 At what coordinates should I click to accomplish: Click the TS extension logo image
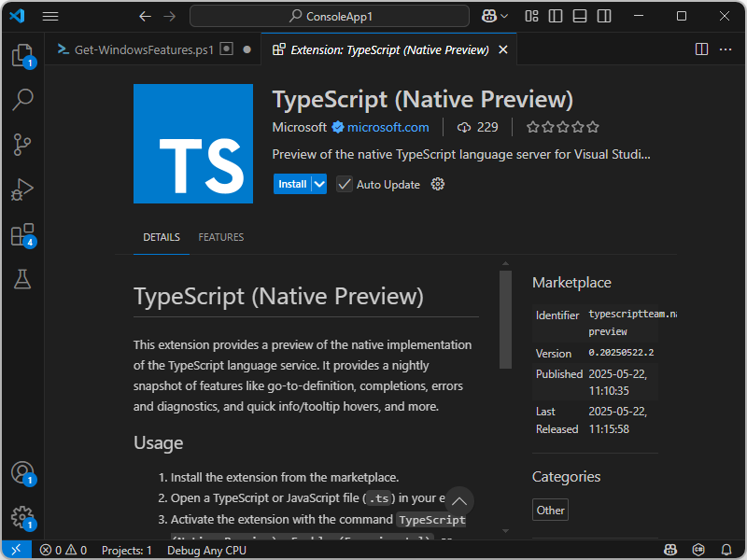pyautogui.click(x=193, y=144)
